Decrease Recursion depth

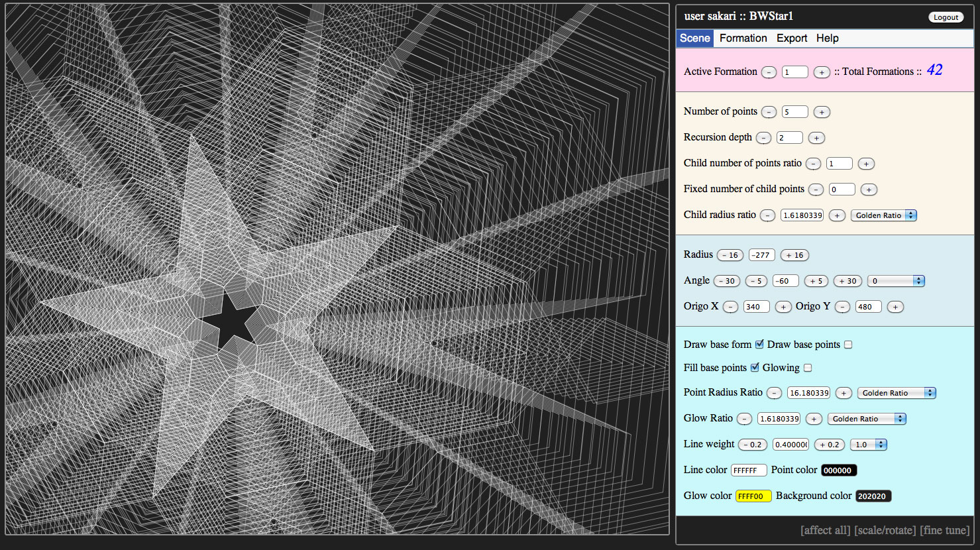pos(764,138)
